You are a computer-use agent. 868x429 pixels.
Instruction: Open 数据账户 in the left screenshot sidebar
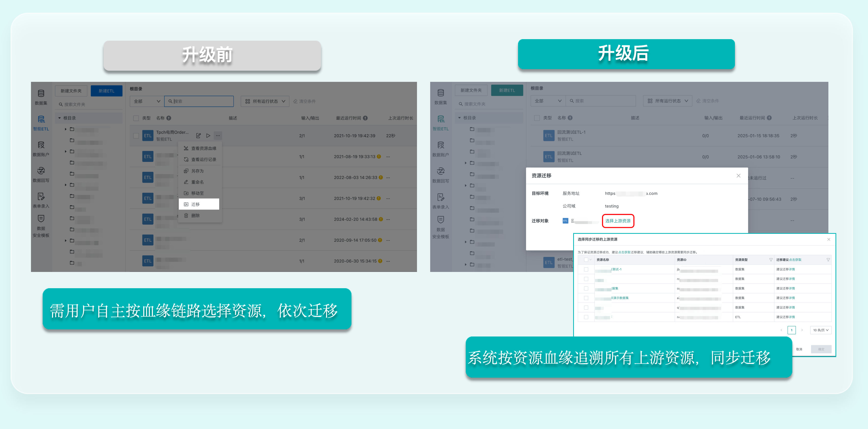[x=41, y=149]
